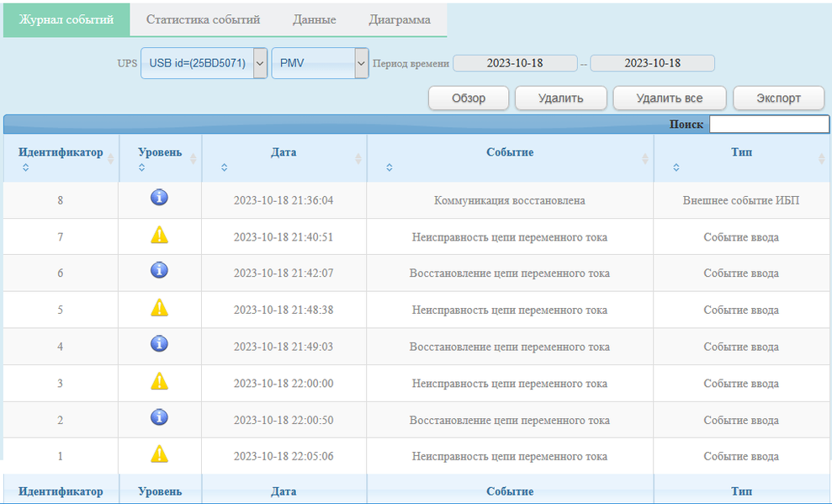Image resolution: width=832 pixels, height=504 pixels.
Task: Sort table by the Идентификатор column
Action: point(61,158)
